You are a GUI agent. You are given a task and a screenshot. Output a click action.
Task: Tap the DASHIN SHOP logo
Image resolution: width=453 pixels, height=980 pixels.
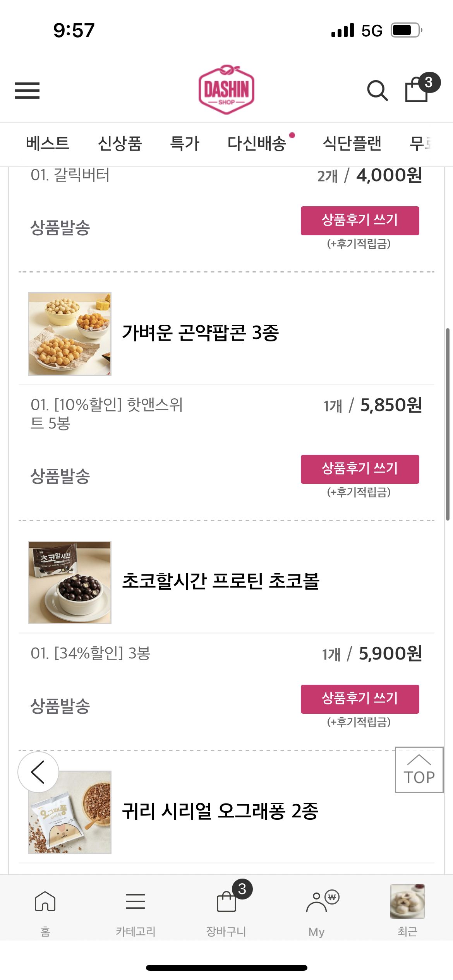(x=226, y=90)
